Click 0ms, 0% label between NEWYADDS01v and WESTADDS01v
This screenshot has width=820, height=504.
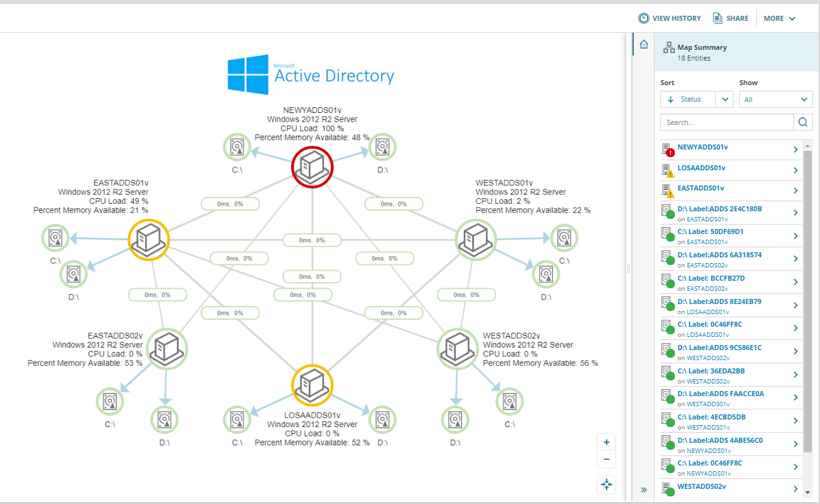[394, 204]
